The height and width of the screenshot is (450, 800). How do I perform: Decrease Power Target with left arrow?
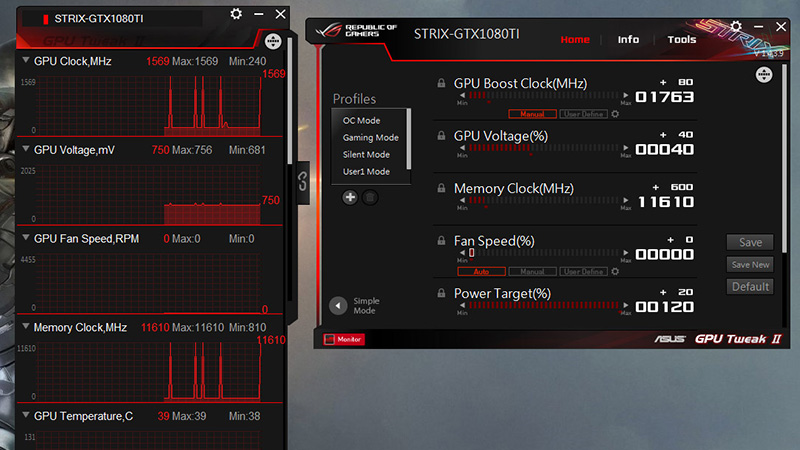point(462,306)
